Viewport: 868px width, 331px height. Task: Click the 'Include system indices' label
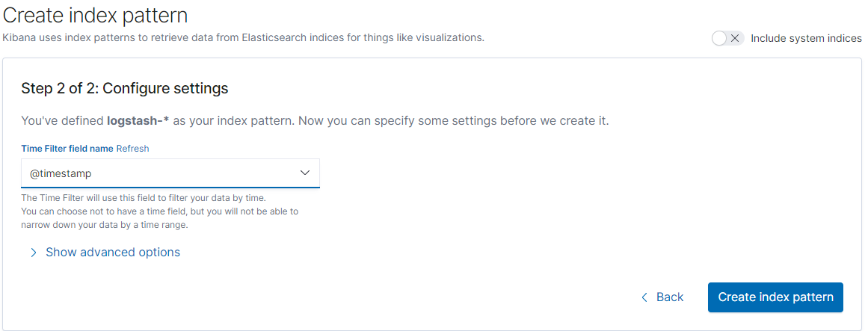(x=806, y=38)
